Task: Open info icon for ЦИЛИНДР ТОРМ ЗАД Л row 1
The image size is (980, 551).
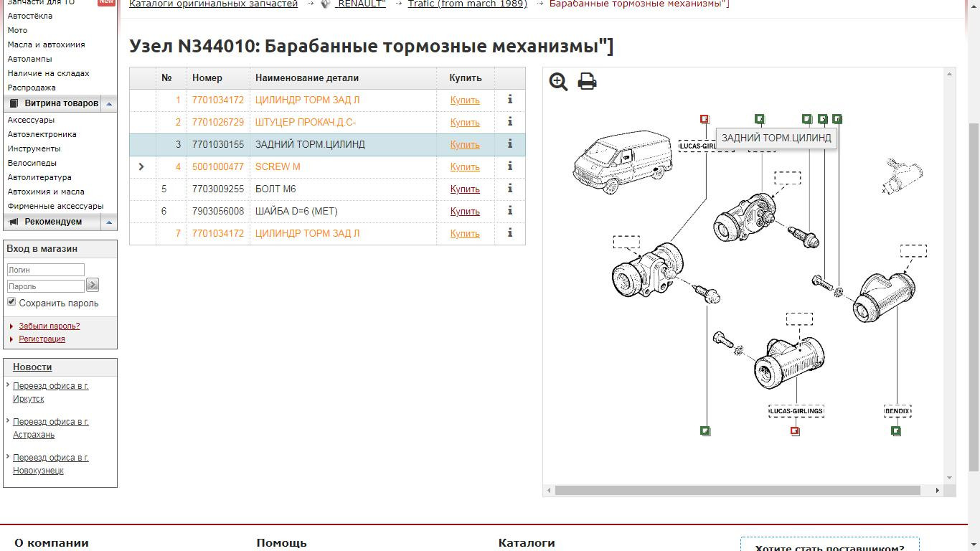Action: (x=510, y=99)
